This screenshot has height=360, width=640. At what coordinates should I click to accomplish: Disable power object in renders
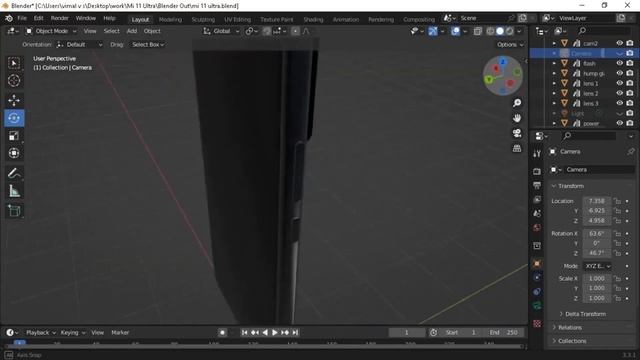tap(630, 123)
